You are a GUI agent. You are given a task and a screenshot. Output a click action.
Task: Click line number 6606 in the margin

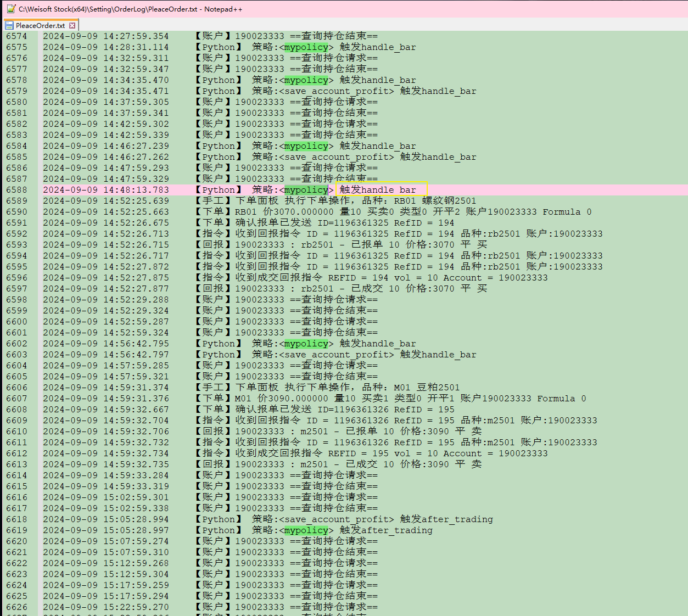[16, 388]
